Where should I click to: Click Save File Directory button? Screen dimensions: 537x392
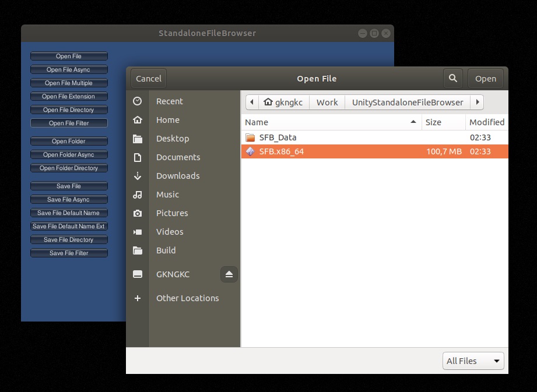[x=69, y=239]
